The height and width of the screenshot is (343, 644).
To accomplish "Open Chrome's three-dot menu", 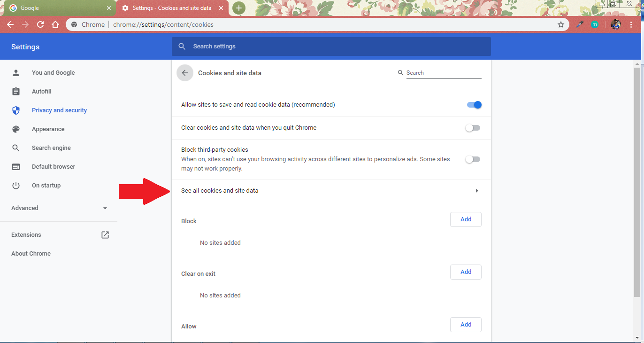I will (632, 24).
